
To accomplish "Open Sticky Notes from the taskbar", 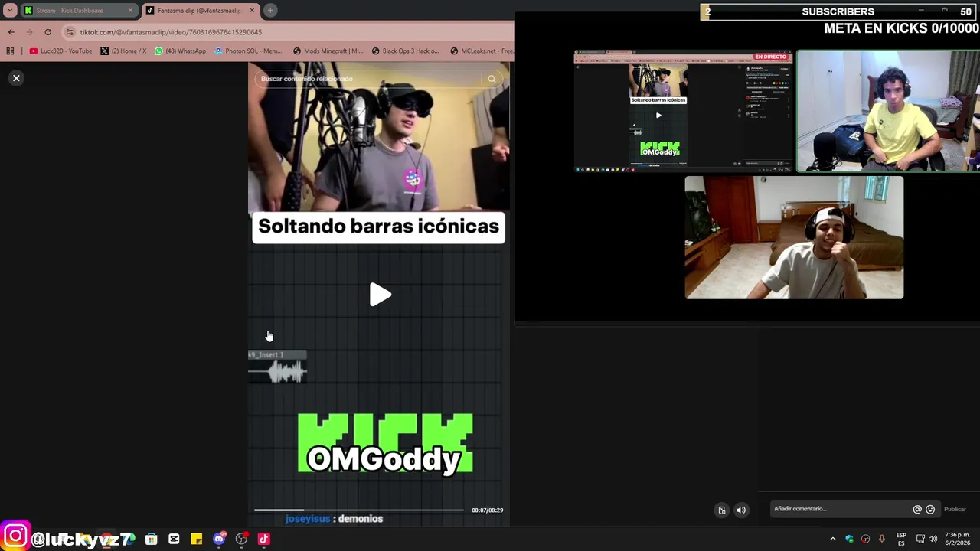I will tap(197, 539).
